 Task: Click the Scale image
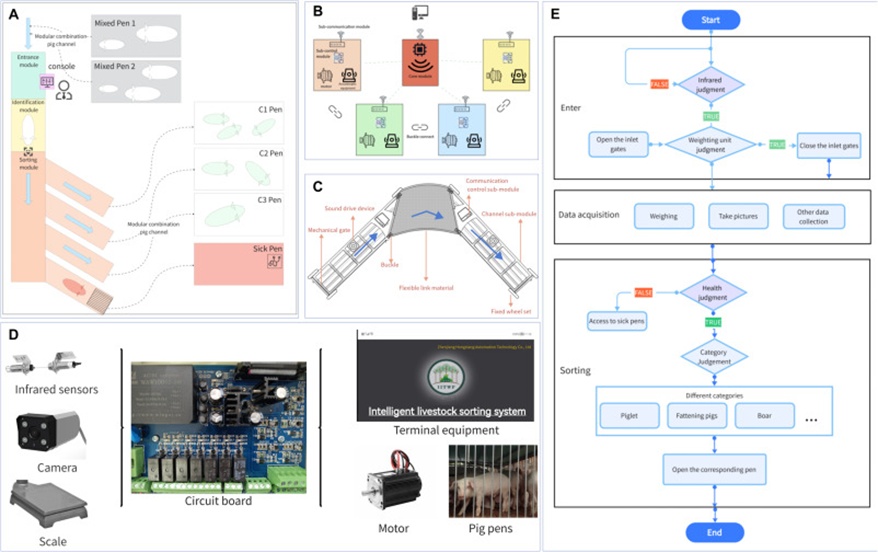(x=49, y=504)
